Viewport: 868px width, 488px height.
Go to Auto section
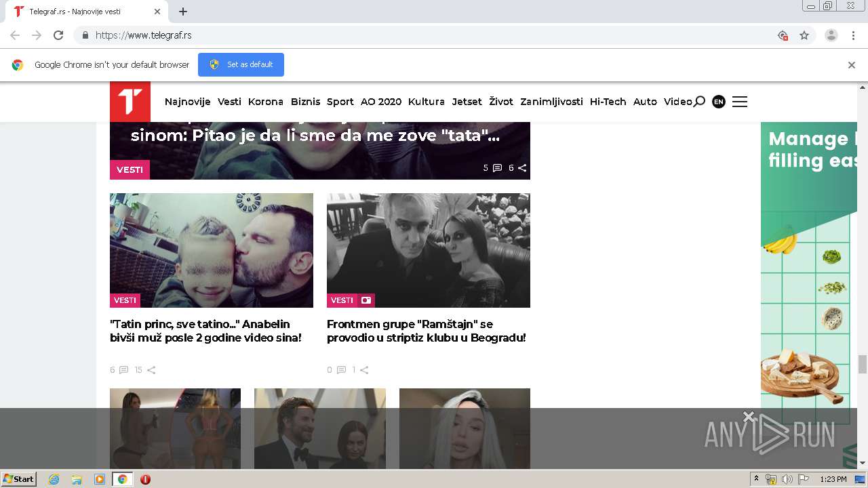point(645,102)
